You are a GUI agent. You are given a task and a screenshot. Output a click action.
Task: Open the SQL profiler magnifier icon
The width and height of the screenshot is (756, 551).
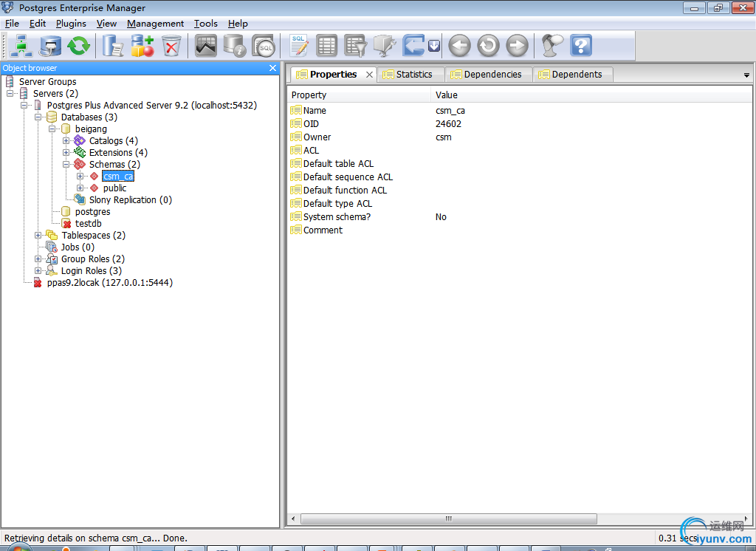[264, 47]
